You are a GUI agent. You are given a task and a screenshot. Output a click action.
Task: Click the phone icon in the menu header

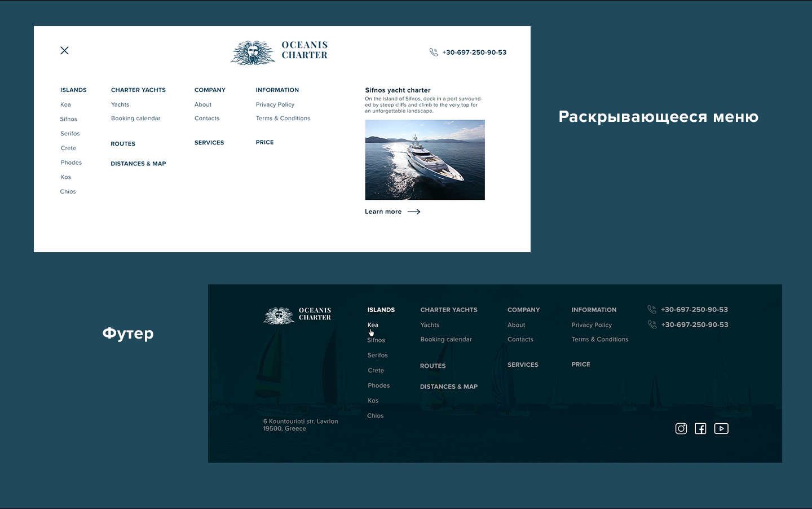pos(434,52)
